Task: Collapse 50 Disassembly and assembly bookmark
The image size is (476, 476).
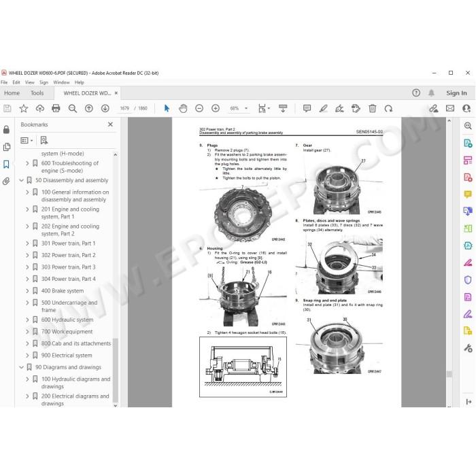Action: (21, 180)
